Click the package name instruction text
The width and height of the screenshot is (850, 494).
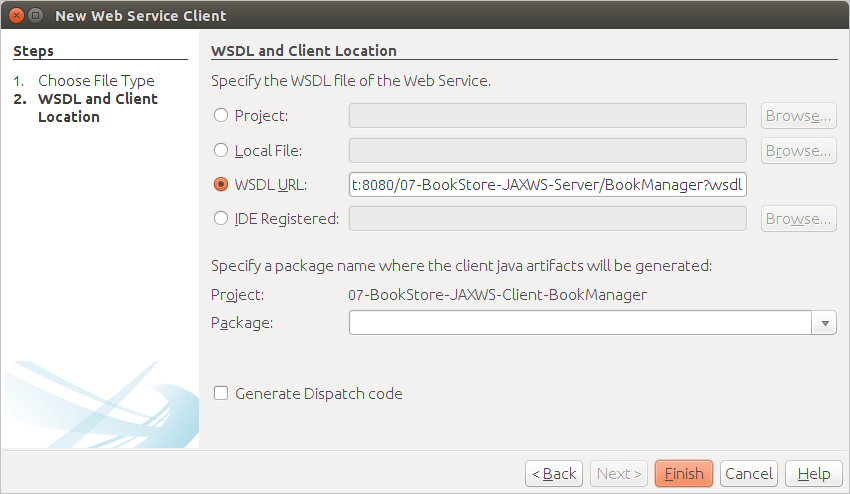pyautogui.click(x=461, y=266)
